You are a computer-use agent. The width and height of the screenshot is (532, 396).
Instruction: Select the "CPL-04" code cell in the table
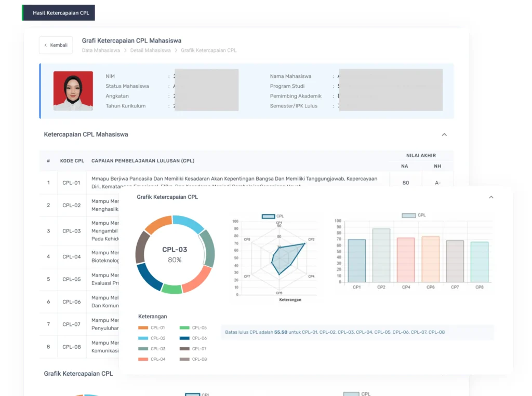pyautogui.click(x=72, y=257)
